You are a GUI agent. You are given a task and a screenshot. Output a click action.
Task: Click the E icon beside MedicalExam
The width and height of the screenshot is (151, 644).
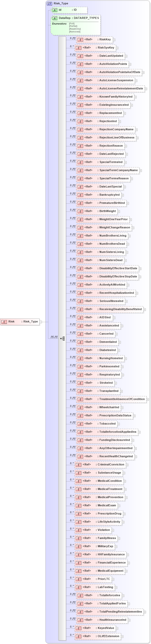pyautogui.click(x=79, y=506)
